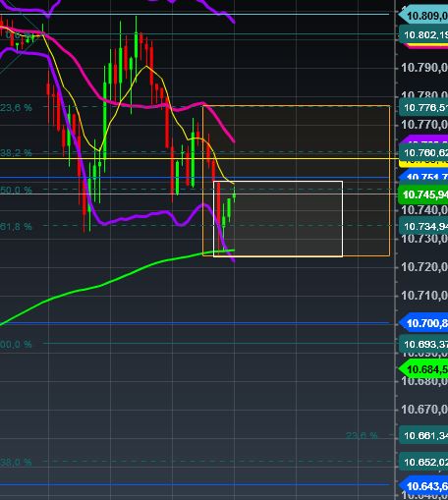Click the bright green 10.684,5 price label
The height and width of the screenshot is (500, 448).
click(x=423, y=369)
